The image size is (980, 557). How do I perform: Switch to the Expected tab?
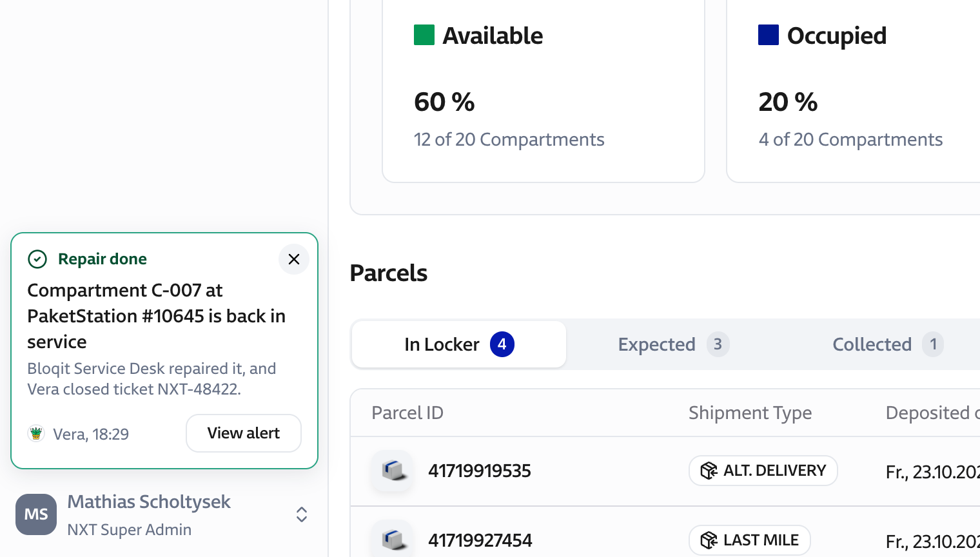click(x=673, y=344)
